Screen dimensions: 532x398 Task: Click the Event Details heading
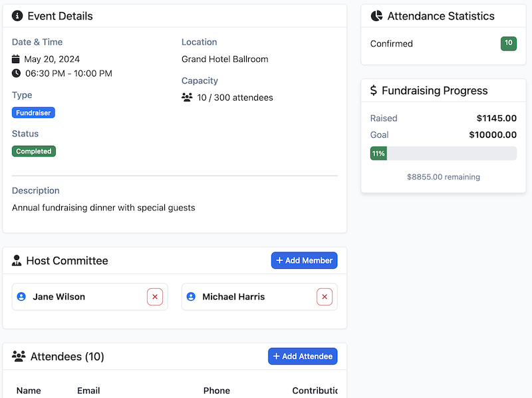pyautogui.click(x=60, y=16)
